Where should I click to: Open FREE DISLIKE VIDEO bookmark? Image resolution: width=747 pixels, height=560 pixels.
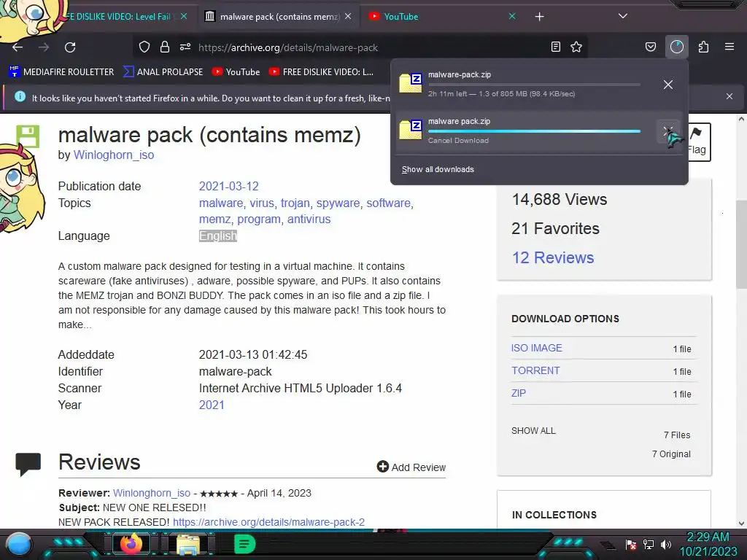pyautogui.click(x=321, y=72)
